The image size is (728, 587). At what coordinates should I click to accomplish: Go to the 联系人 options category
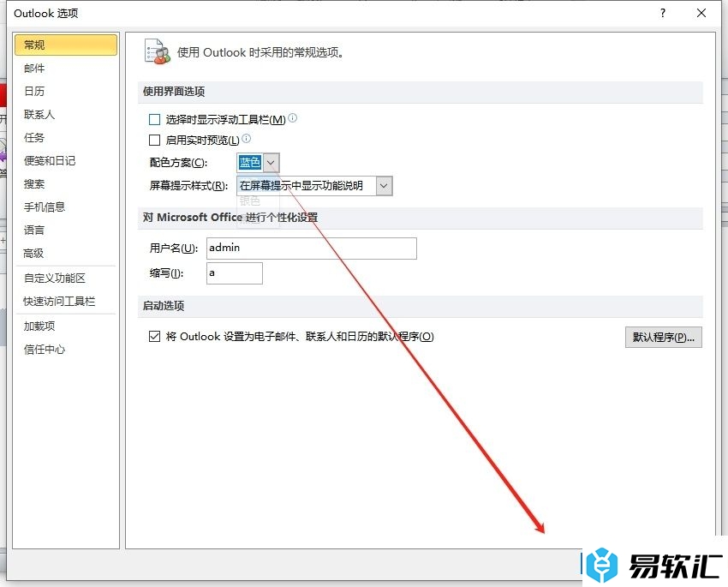click(x=39, y=114)
